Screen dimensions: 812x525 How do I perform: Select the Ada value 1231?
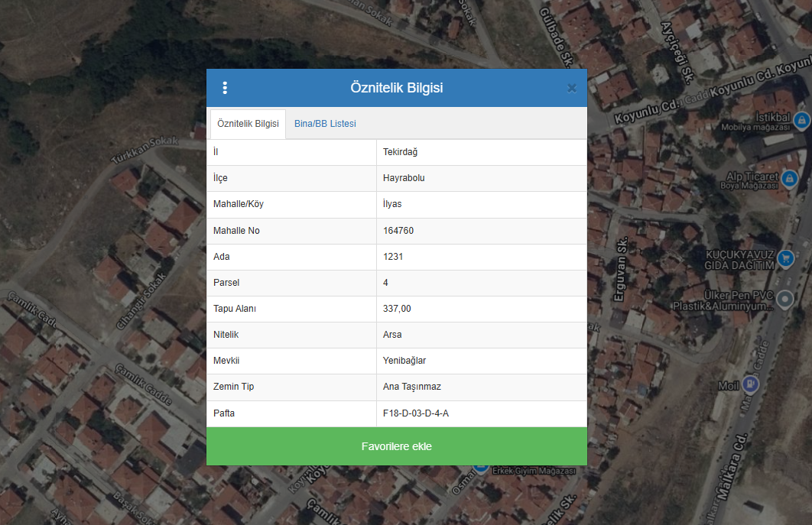393,257
